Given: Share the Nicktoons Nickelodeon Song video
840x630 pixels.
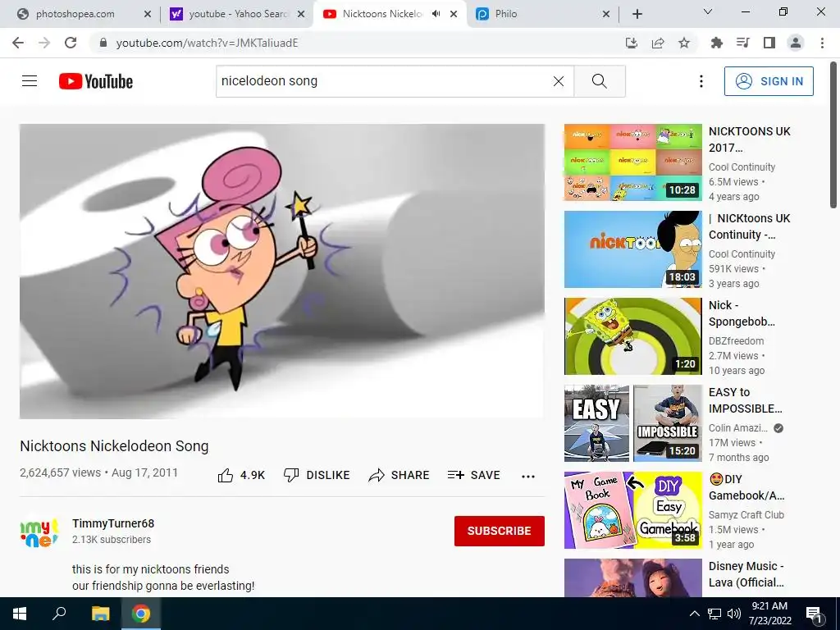Looking at the screenshot, I should pos(399,475).
